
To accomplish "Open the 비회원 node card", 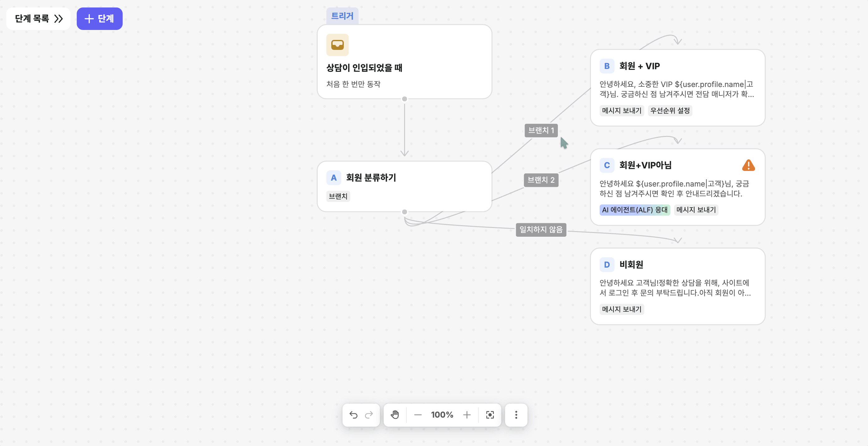I will click(677, 286).
